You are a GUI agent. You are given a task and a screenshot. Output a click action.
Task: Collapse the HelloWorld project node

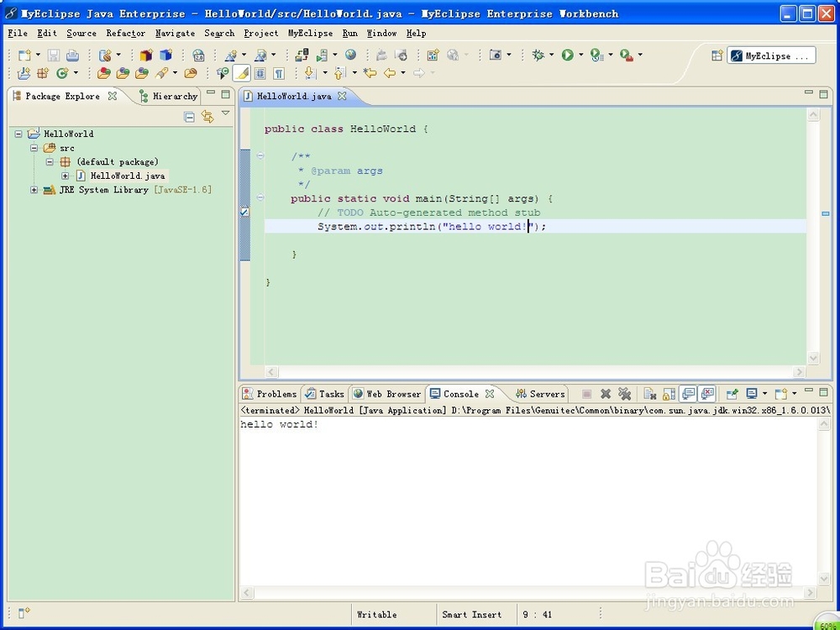(x=18, y=134)
